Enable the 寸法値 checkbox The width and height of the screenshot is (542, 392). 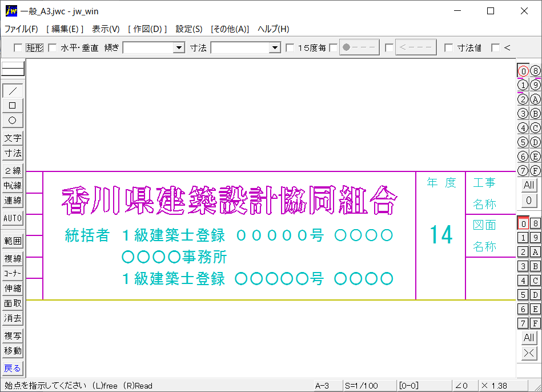tap(449, 48)
